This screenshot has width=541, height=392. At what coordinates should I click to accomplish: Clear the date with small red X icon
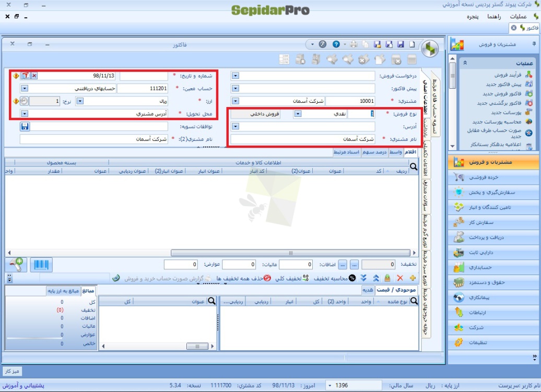point(34,76)
